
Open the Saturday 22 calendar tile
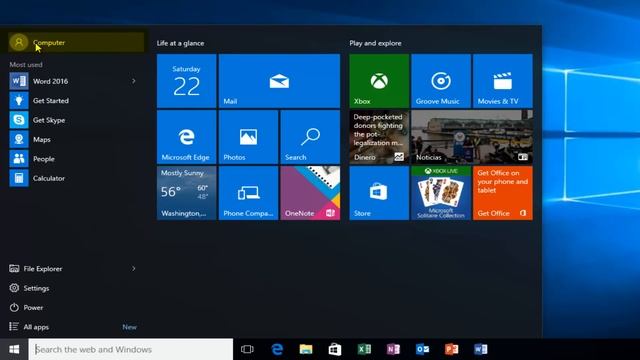point(187,81)
